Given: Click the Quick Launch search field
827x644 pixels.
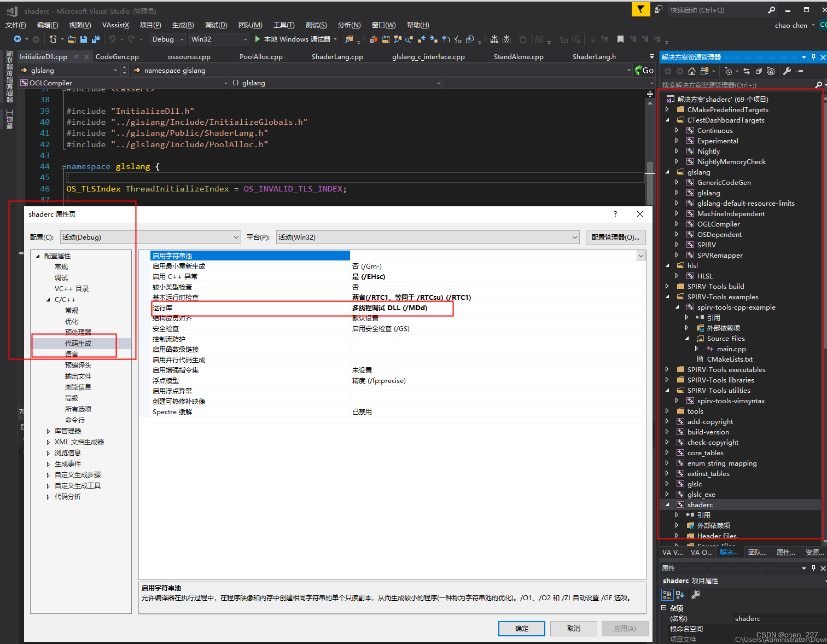Looking at the screenshot, I should pyautogui.click(x=718, y=10).
